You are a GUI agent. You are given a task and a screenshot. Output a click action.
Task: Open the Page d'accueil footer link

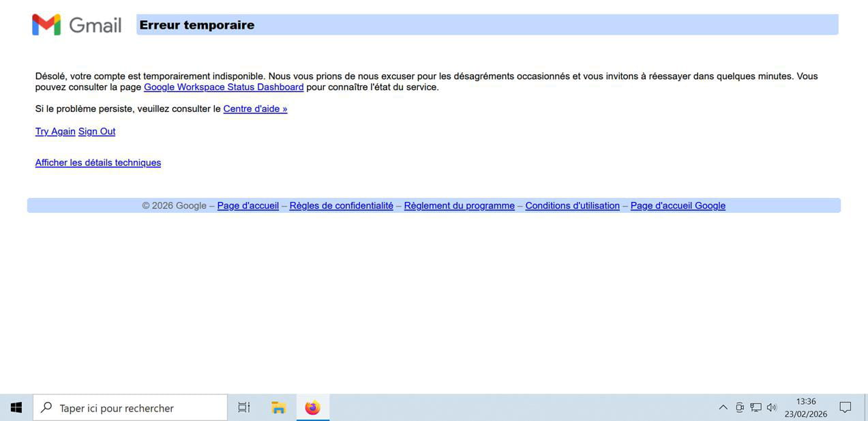[x=248, y=206]
